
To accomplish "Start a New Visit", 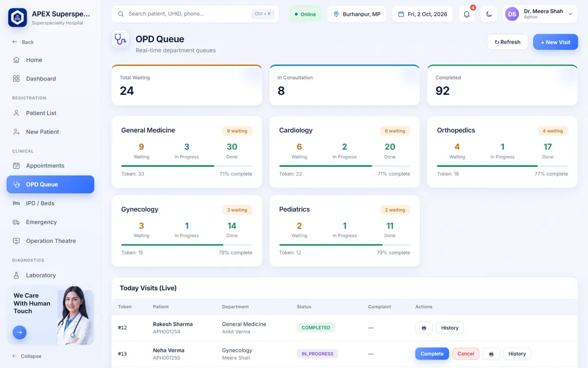I will point(556,42).
